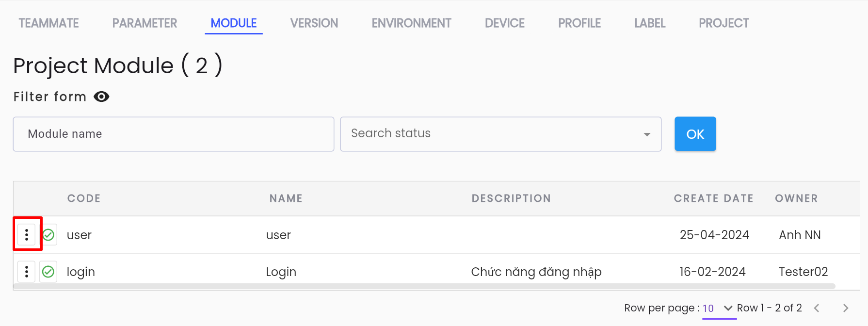Click green check status icon for login row
This screenshot has width=868, height=326.
48,272
